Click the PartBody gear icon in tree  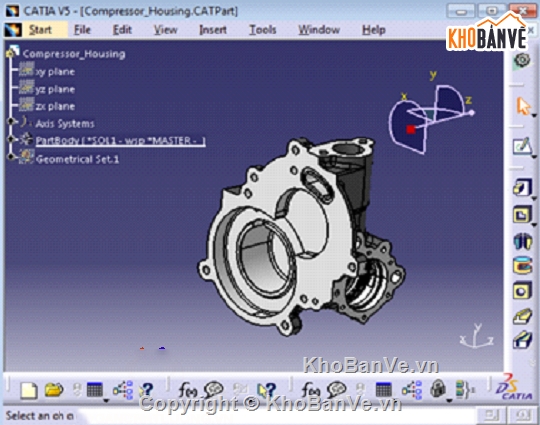point(26,140)
